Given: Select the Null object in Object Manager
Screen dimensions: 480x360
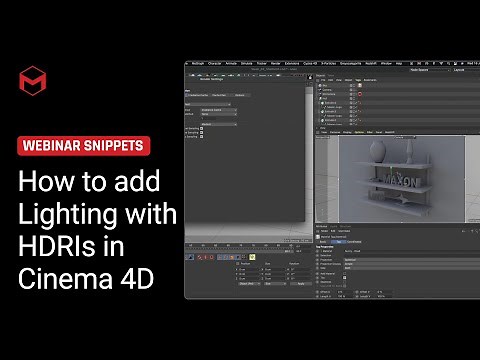Looking at the screenshot, I should (325, 99).
